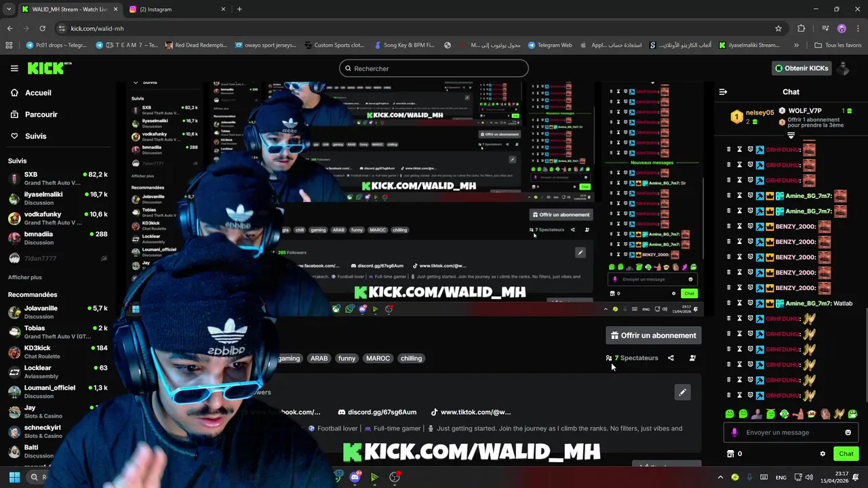The height and width of the screenshot is (488, 868).
Task: Click the user icon right of share
Action: (692, 358)
